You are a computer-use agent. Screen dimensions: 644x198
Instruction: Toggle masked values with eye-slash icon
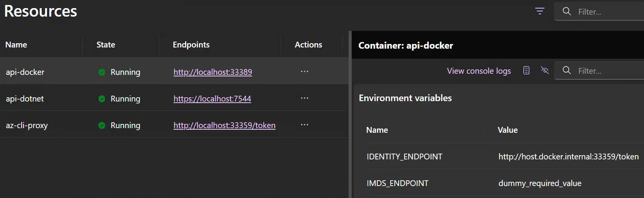545,70
